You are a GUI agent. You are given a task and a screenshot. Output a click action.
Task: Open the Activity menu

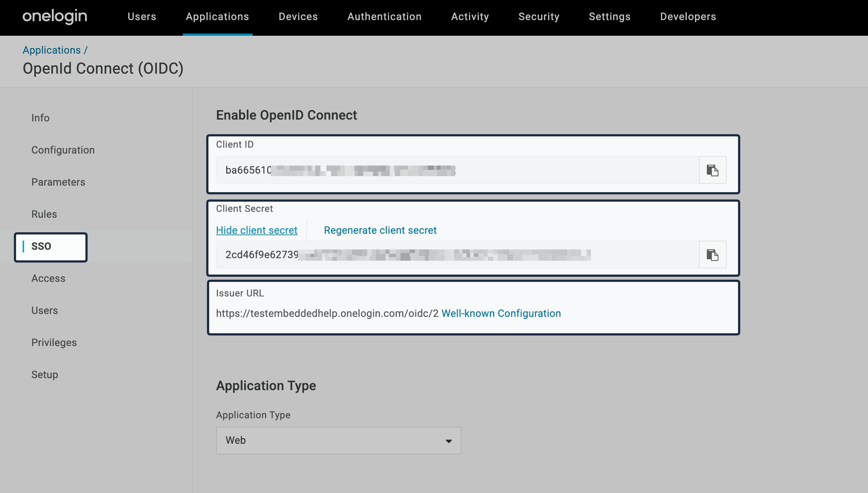tap(470, 16)
